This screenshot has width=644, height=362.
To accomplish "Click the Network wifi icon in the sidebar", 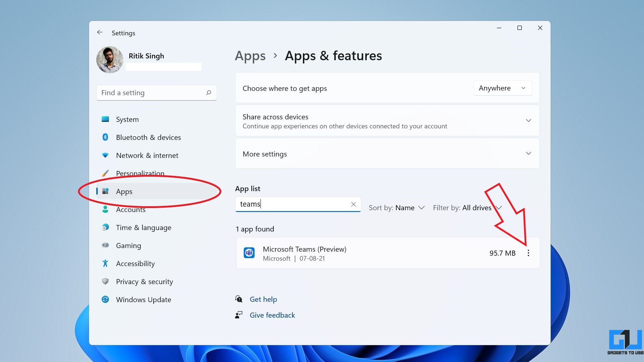I will (105, 155).
